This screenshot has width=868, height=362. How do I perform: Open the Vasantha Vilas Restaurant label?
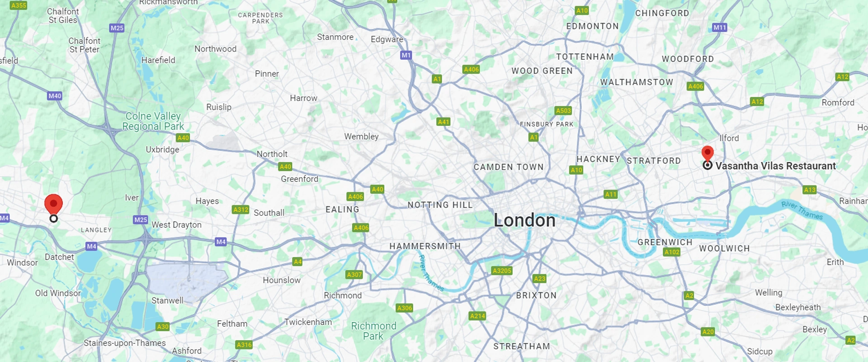pos(775,166)
